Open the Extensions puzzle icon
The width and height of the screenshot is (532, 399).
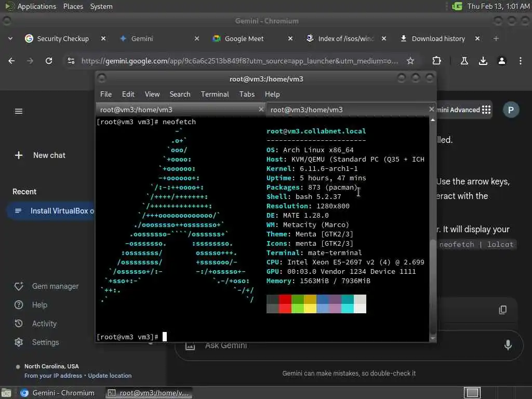click(436, 61)
